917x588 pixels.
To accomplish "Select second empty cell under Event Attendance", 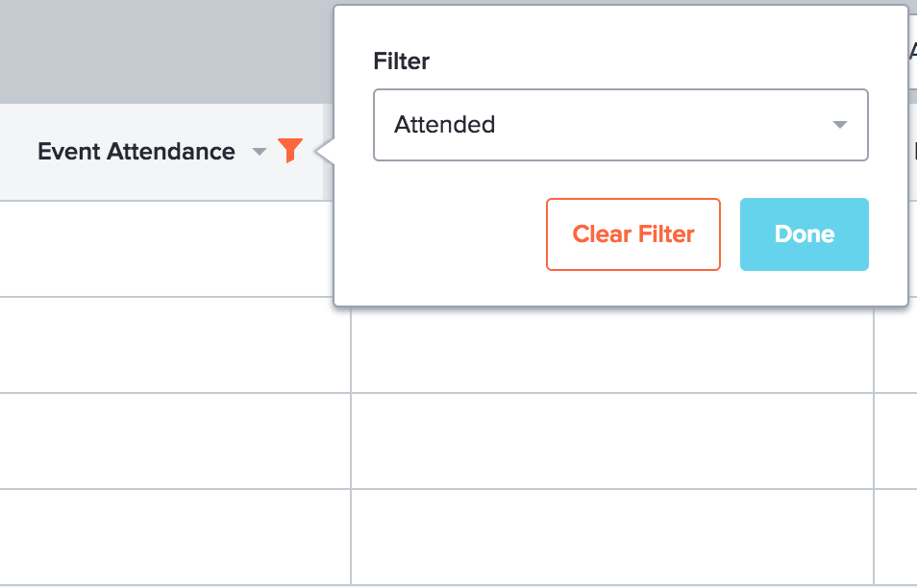I will pyautogui.click(x=175, y=345).
